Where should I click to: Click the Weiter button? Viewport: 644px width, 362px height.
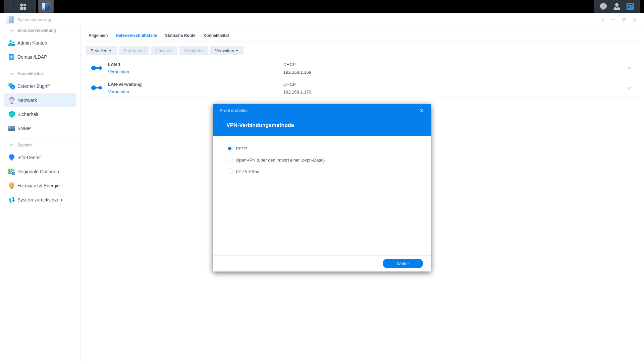click(402, 263)
